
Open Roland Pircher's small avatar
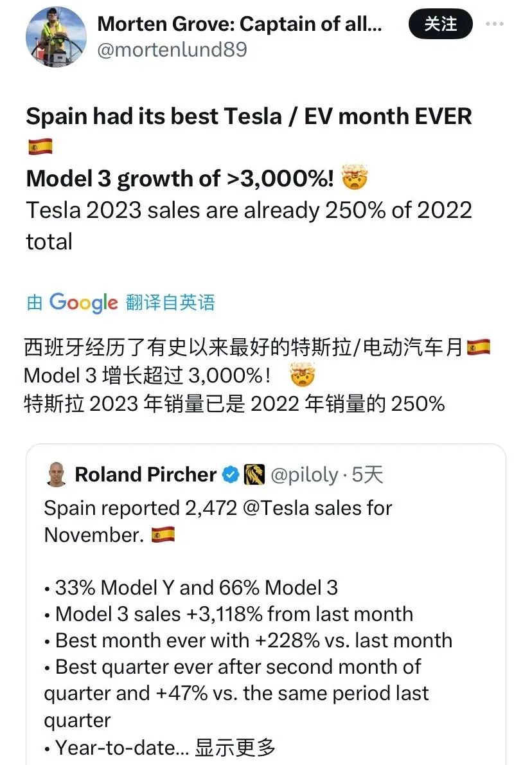(x=57, y=474)
